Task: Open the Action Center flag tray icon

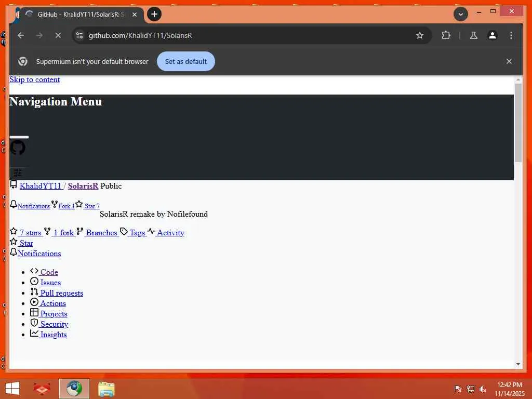Action: click(458, 389)
